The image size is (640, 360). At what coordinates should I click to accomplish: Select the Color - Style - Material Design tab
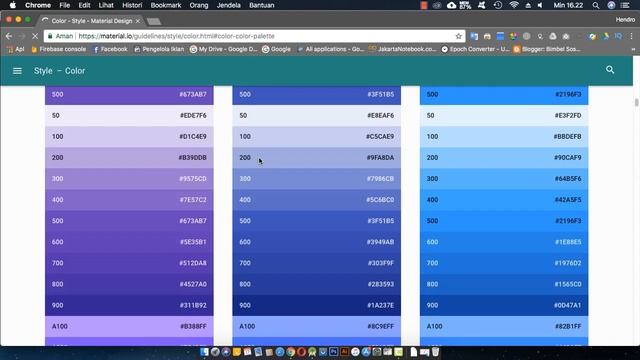pyautogui.click(x=91, y=21)
